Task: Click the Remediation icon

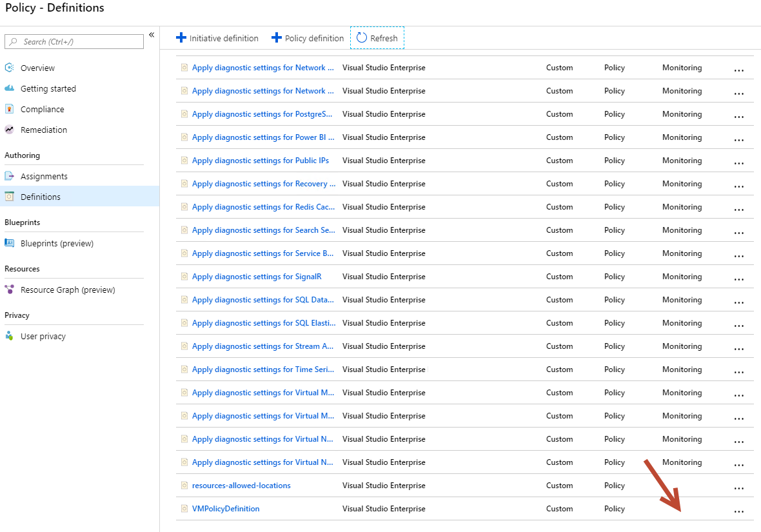Action: [9, 130]
